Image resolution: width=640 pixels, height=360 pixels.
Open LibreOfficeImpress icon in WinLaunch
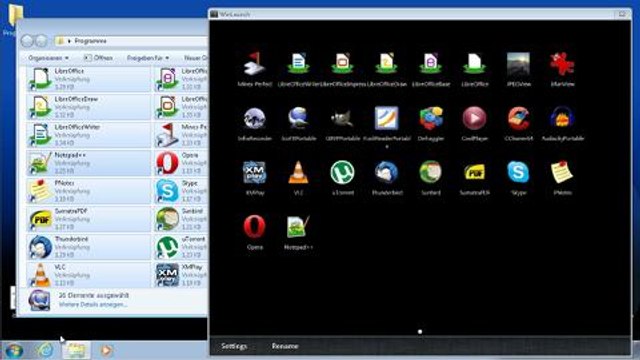[x=342, y=64]
